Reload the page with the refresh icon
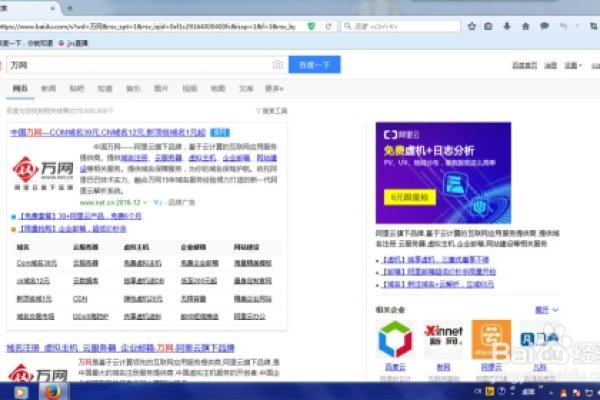Image resolution: width=600 pixels, height=400 pixels. pos(328,26)
